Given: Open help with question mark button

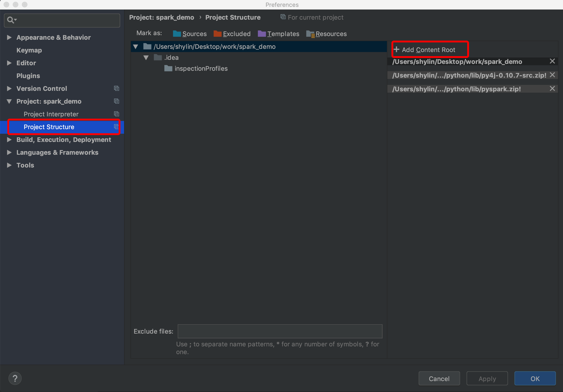Looking at the screenshot, I should click(15, 378).
